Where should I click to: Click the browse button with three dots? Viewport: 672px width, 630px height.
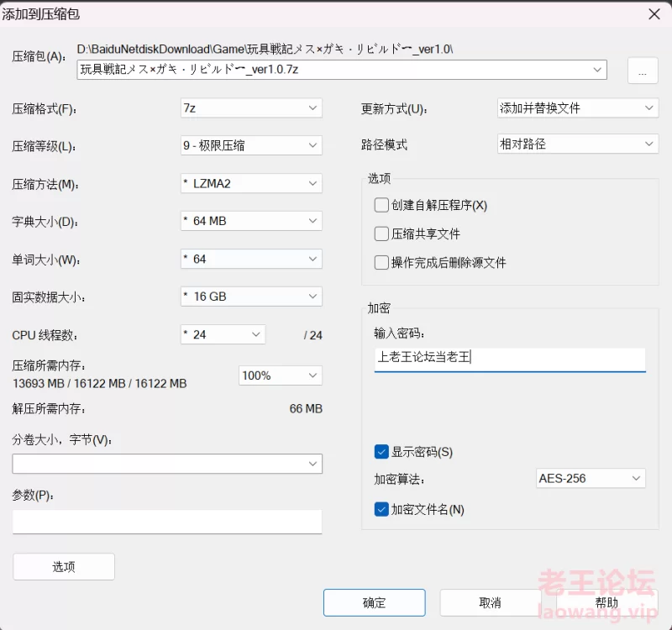[x=643, y=71]
